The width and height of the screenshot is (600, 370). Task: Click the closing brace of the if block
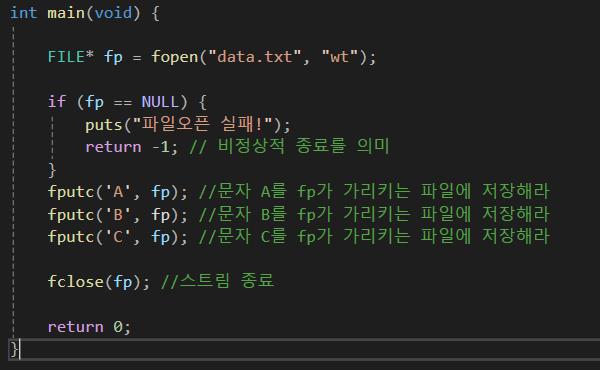click(52, 170)
